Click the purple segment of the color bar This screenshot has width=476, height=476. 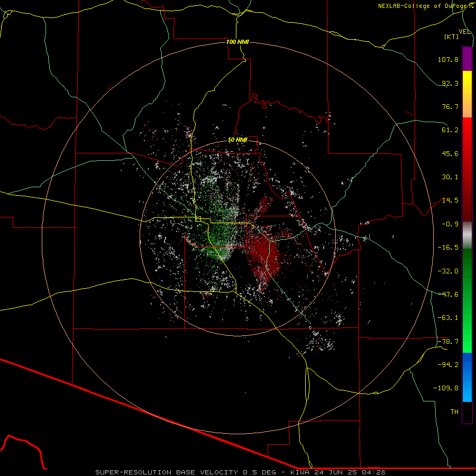(467, 59)
